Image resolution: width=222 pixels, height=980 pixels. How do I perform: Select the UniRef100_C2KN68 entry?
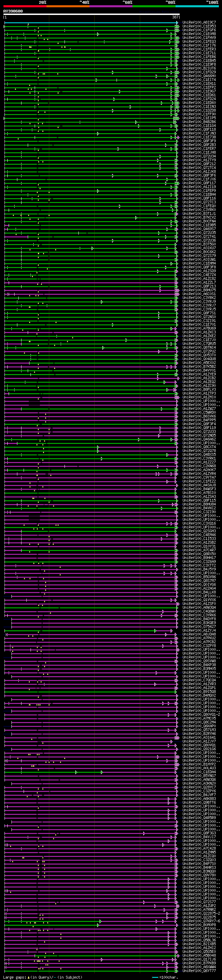(x=199, y=466)
